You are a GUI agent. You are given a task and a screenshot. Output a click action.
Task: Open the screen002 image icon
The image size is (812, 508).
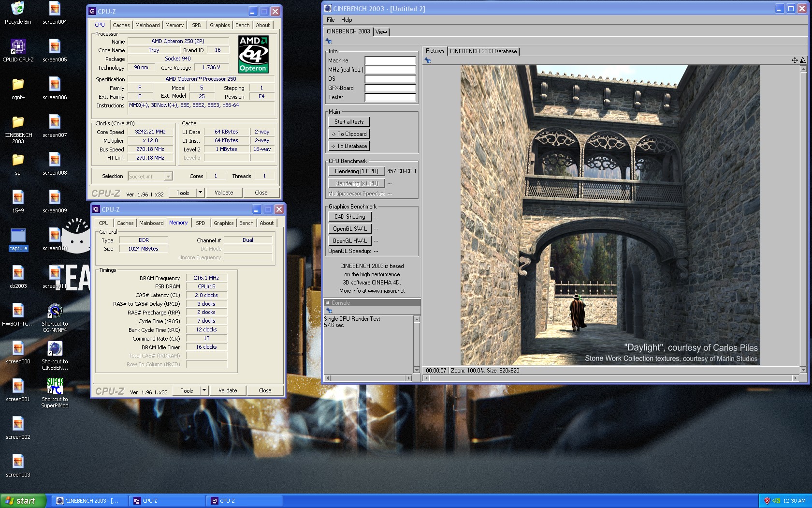pos(18,428)
